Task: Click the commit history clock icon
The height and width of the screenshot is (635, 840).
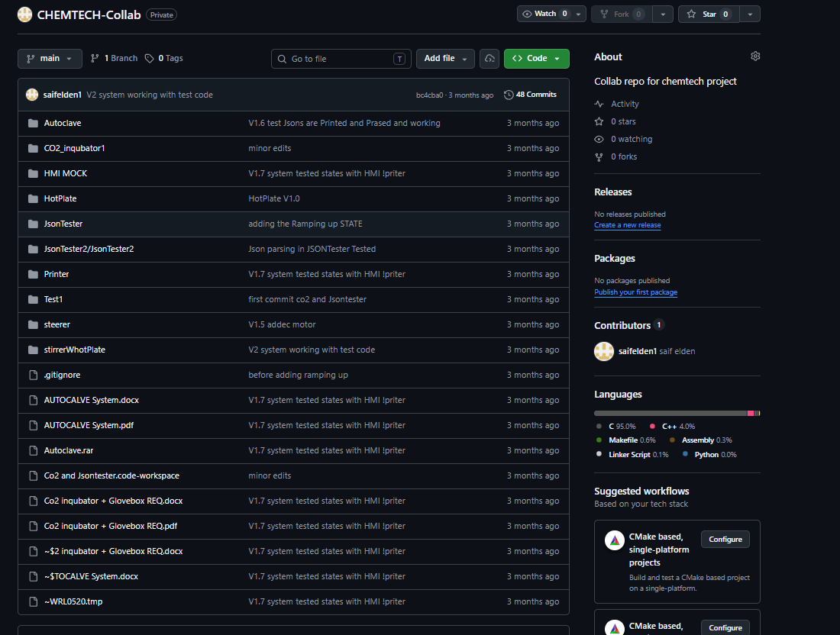Action: 509,95
